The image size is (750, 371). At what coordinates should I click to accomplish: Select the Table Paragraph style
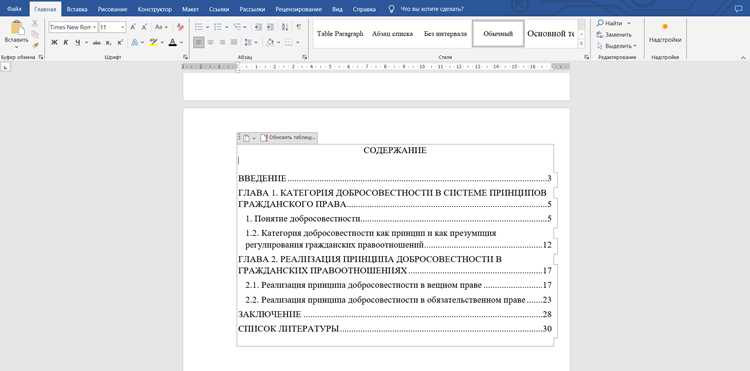coord(340,34)
